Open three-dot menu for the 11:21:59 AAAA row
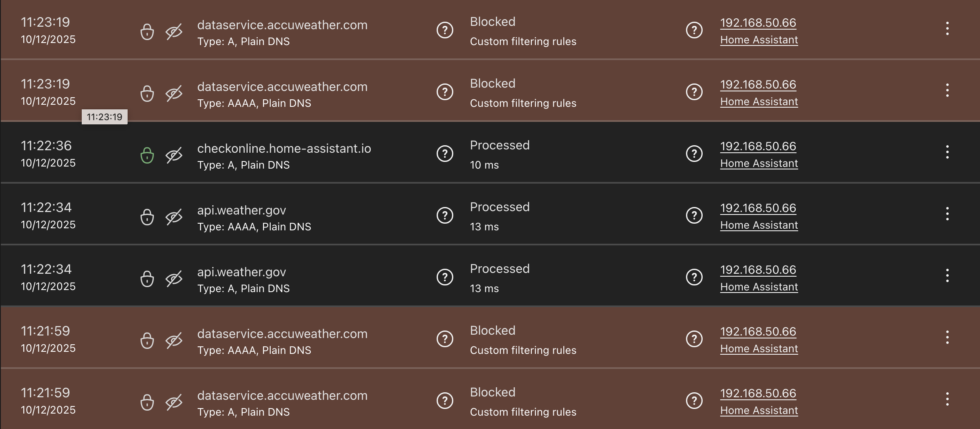Viewport: 980px width, 429px height. 947,337
